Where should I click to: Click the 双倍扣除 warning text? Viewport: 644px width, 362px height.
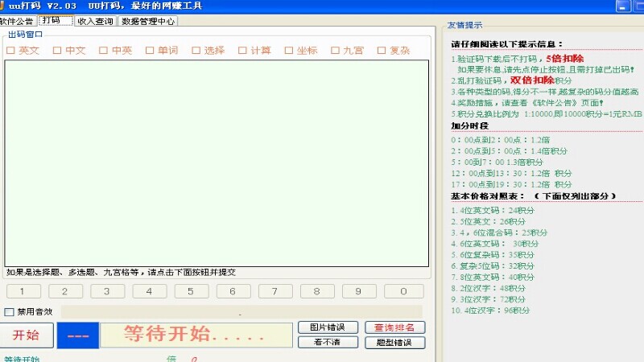pyautogui.click(x=532, y=80)
